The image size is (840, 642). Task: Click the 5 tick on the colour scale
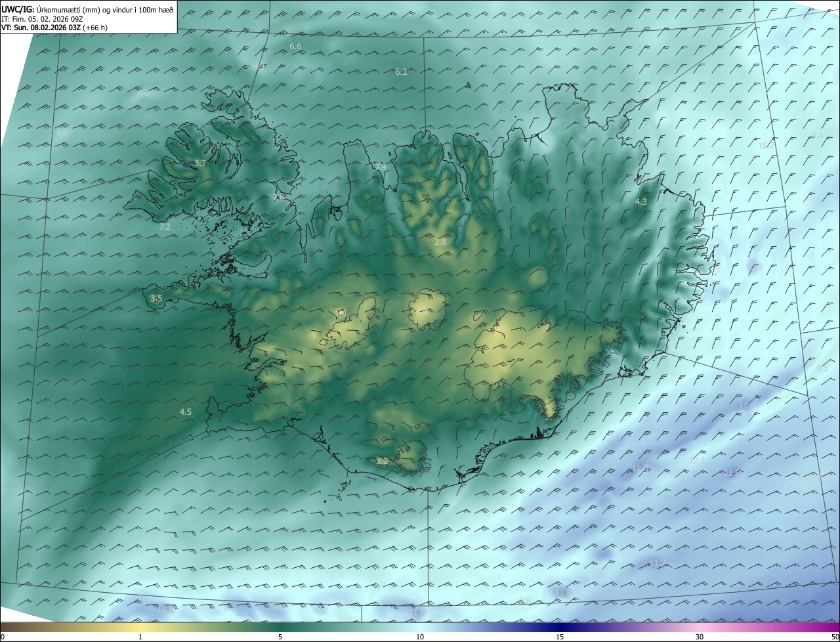[280, 637]
